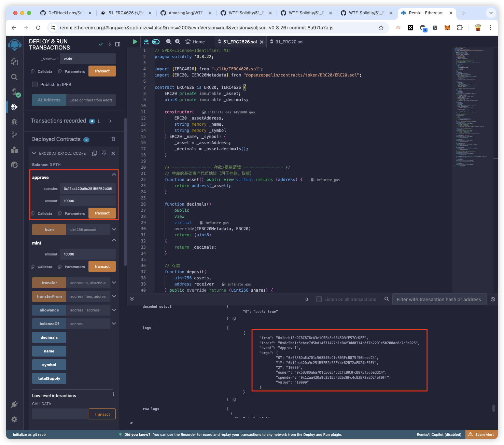This screenshot has width=504, height=445.
Task: Zoom out the editor font
Action: point(169,42)
